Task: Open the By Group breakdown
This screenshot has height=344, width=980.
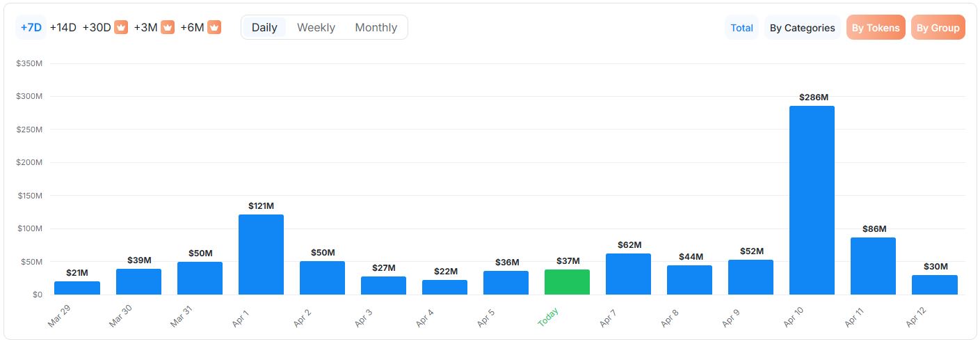Action: pyautogui.click(x=938, y=28)
